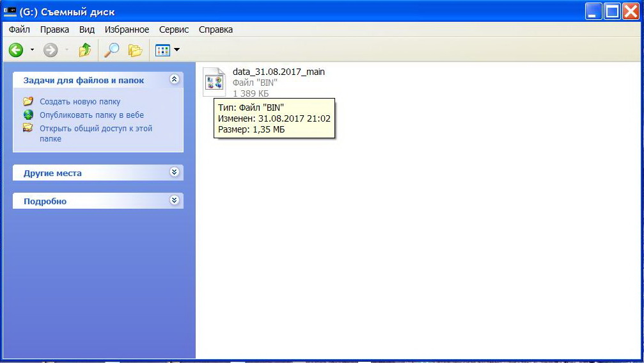Select the data_31.08.2017_main file icon
Viewport: 644px width, 363px height.
214,82
